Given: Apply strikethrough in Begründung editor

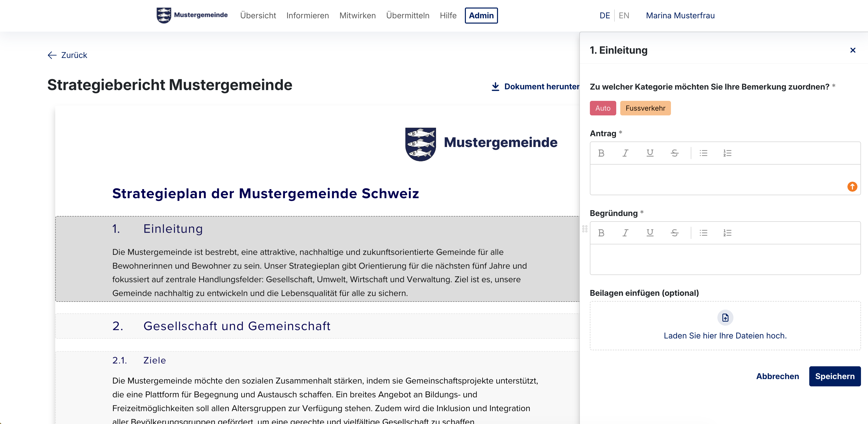Looking at the screenshot, I should [674, 233].
